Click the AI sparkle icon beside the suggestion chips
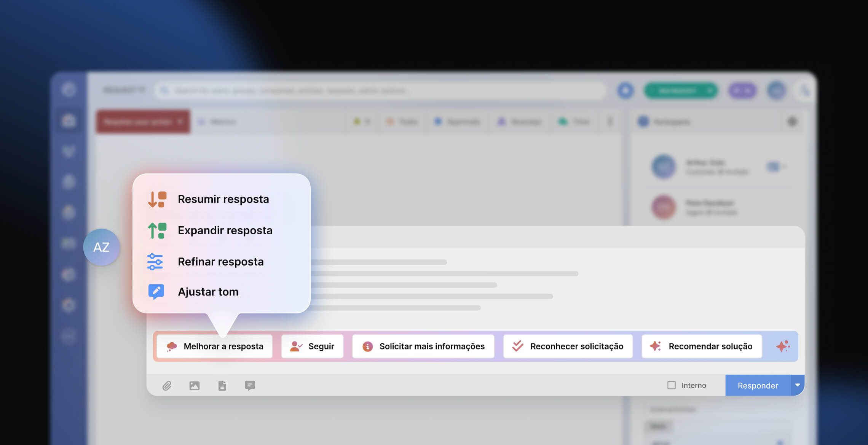Image resolution: width=868 pixels, height=445 pixels. [x=783, y=346]
